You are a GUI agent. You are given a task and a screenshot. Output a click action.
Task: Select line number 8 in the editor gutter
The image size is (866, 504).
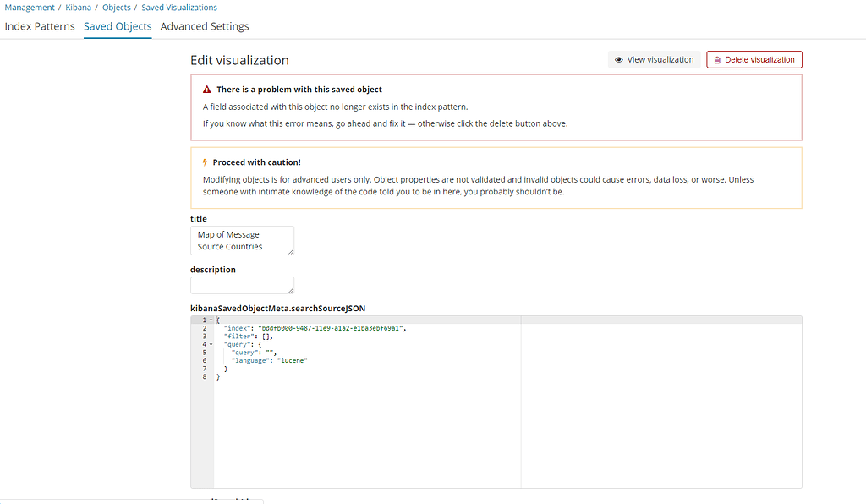coord(204,377)
